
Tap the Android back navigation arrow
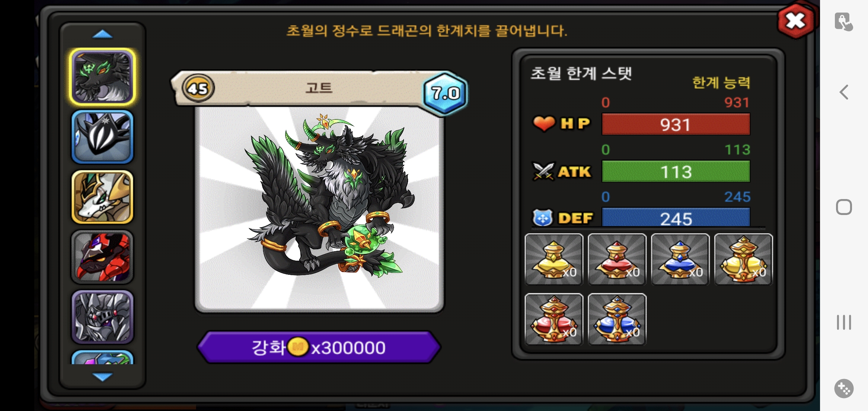click(844, 92)
